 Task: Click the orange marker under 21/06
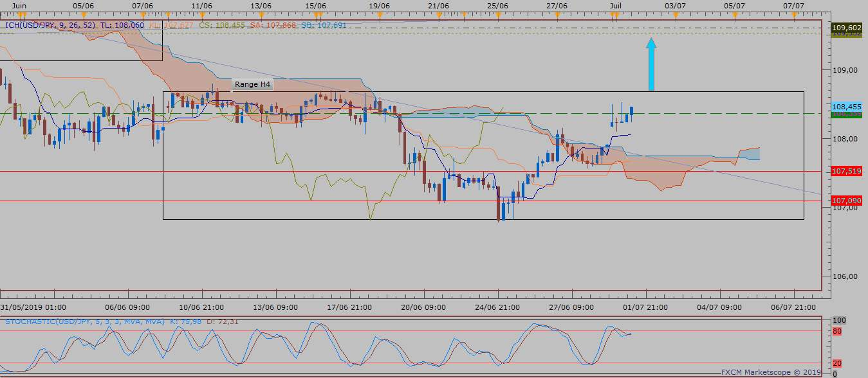click(x=438, y=15)
